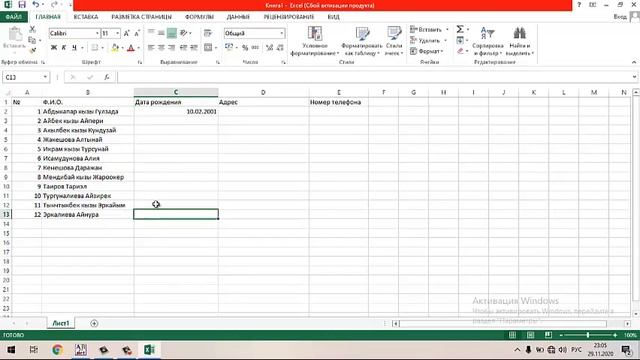Adjust the zoom slider
This screenshot has height=360, width=640.
pos(588,335)
